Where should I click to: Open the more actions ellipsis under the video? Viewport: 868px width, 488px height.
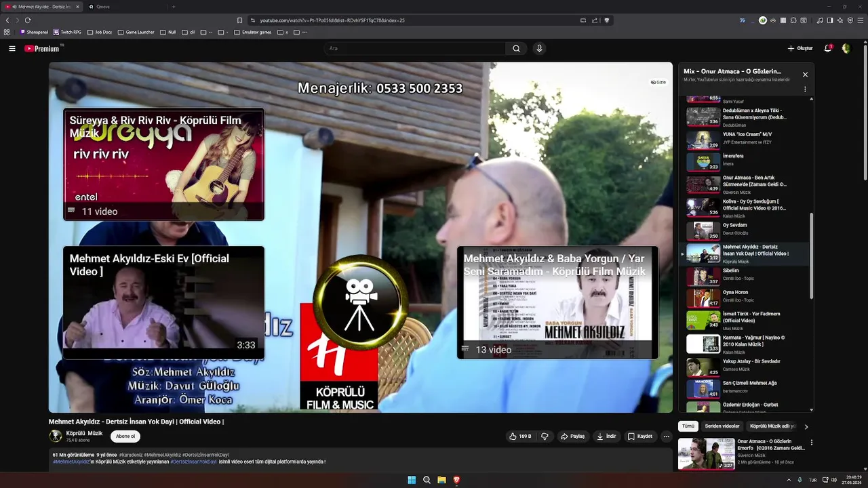click(x=666, y=436)
